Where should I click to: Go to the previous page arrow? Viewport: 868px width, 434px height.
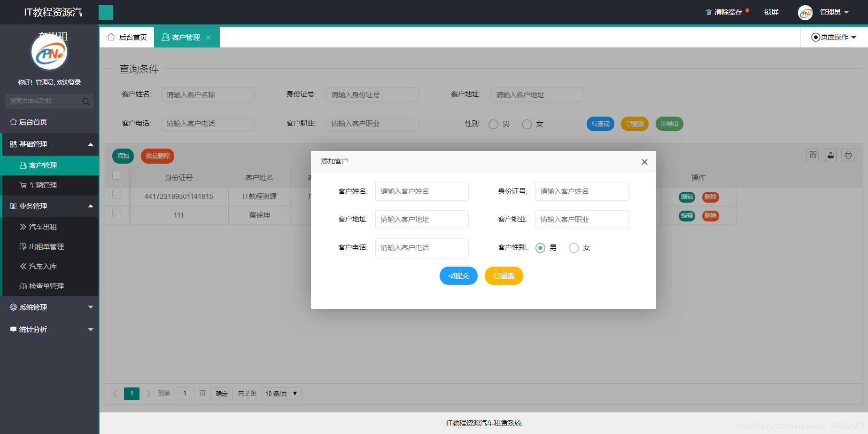[x=115, y=394]
